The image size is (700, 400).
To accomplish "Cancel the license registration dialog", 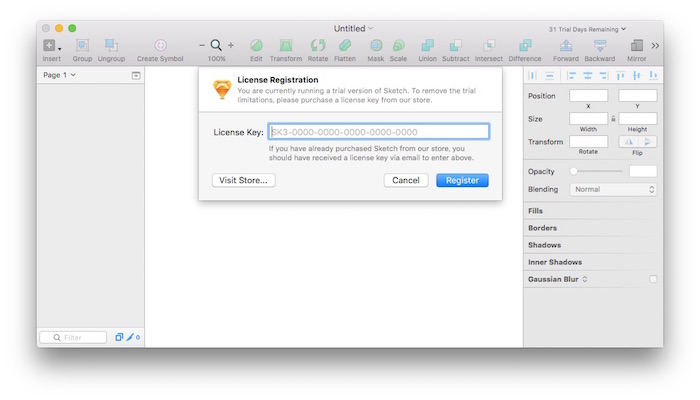I will click(406, 180).
